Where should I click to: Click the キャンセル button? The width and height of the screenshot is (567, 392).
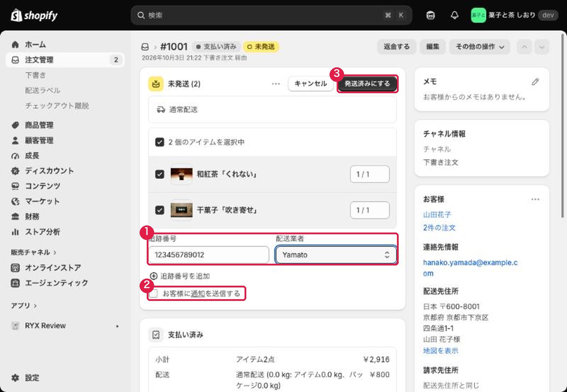point(311,84)
